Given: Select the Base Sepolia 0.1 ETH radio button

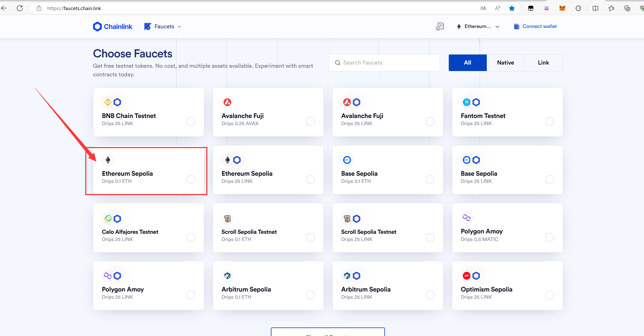Looking at the screenshot, I should coord(430,179).
